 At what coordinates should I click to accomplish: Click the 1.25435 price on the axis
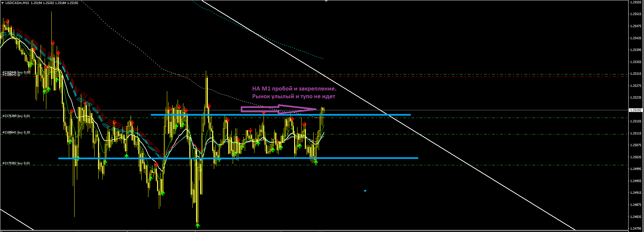pyautogui.click(x=636, y=38)
